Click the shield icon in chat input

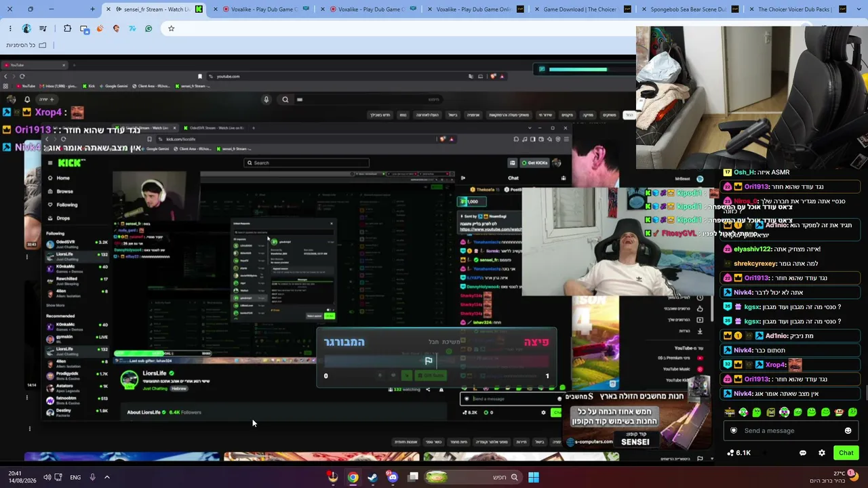pyautogui.click(x=733, y=430)
